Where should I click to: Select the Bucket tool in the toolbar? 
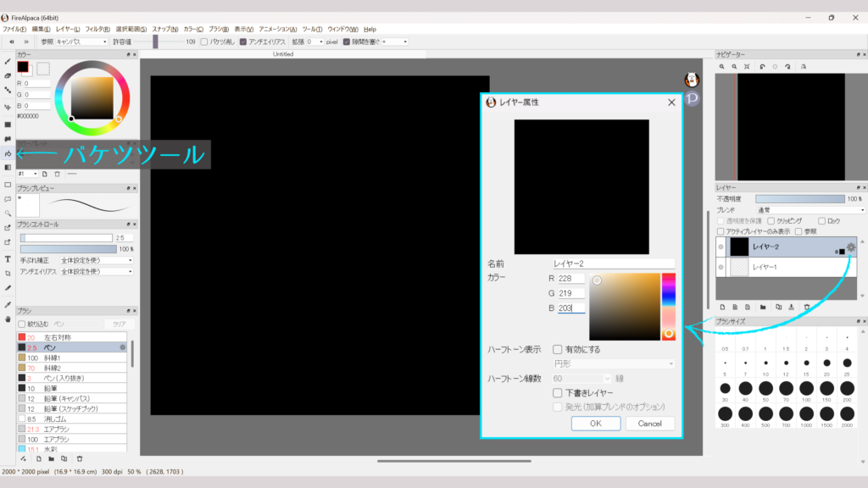(x=8, y=153)
